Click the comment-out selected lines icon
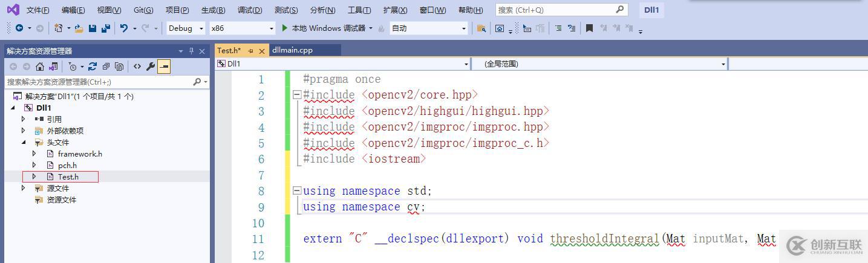This screenshot has width=868, height=263. click(527, 28)
